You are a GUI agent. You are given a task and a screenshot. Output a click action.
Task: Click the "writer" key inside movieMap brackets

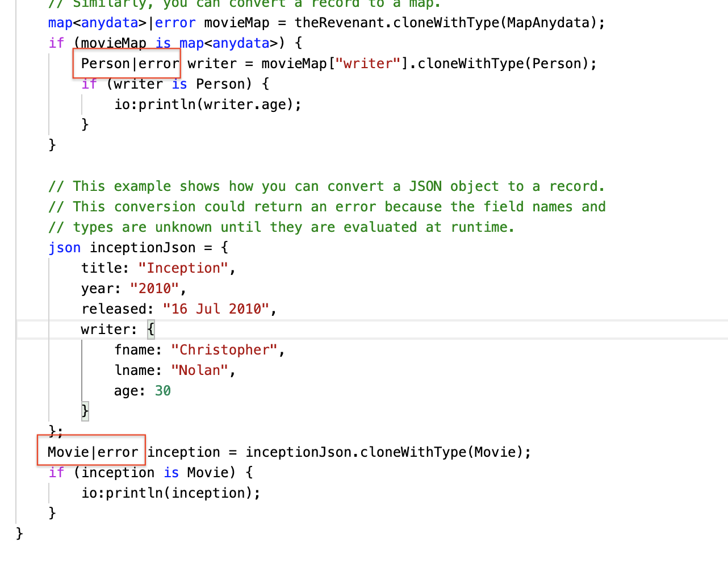point(367,63)
